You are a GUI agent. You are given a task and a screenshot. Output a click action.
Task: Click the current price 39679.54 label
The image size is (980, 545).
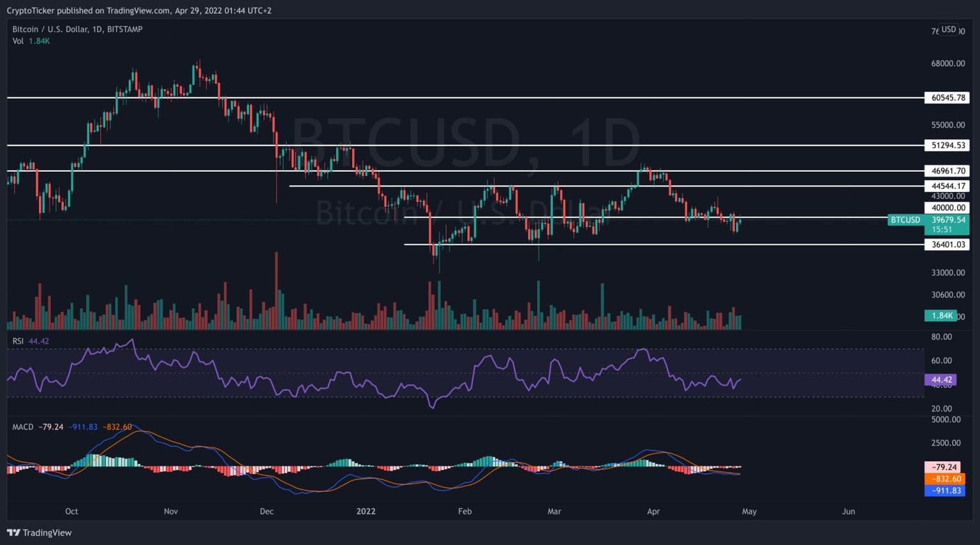[x=948, y=220]
